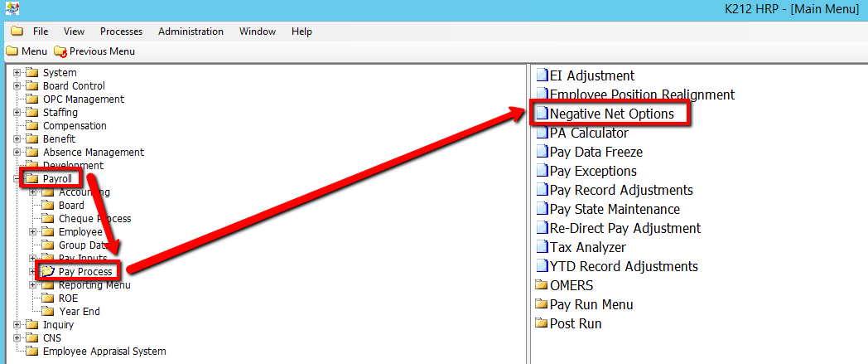
Task: Click the OMERS folder icon
Action: pyautogui.click(x=542, y=285)
